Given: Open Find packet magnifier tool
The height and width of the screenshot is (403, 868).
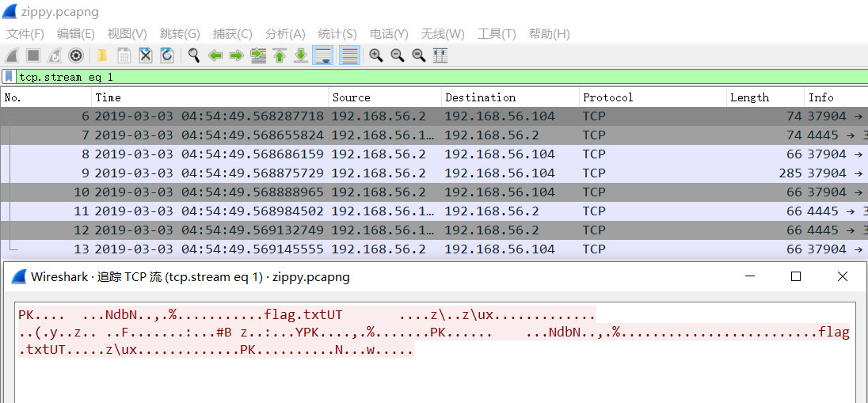Looking at the screenshot, I should [193, 55].
